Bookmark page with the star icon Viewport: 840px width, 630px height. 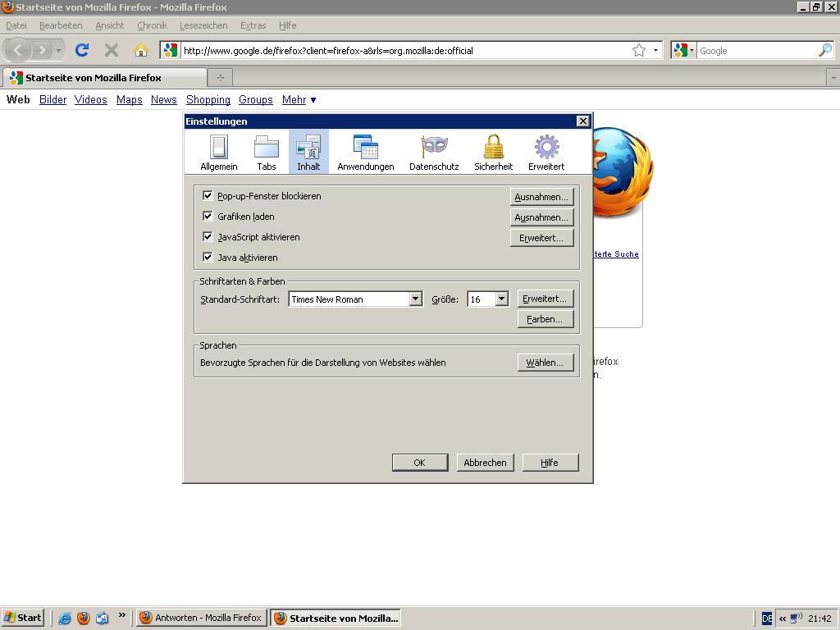tap(639, 51)
